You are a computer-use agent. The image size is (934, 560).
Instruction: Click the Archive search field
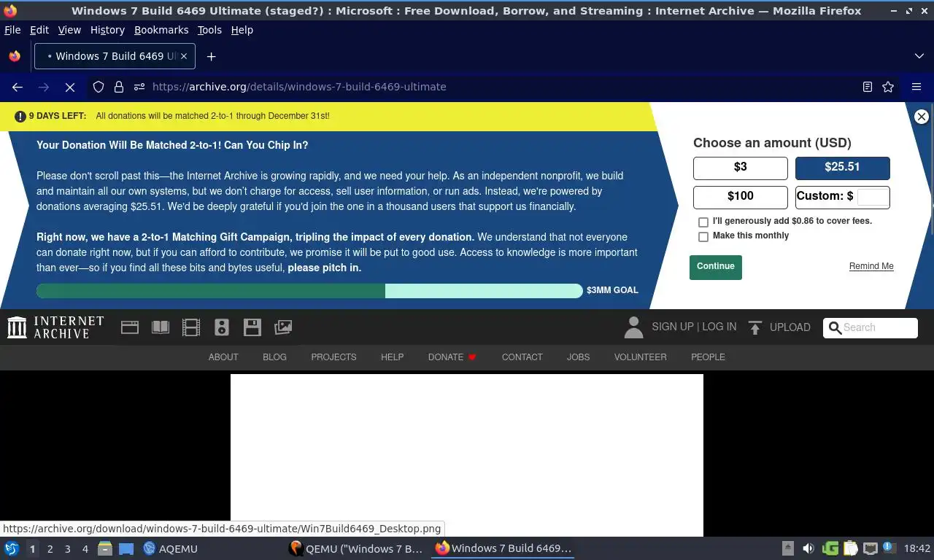coord(871,328)
